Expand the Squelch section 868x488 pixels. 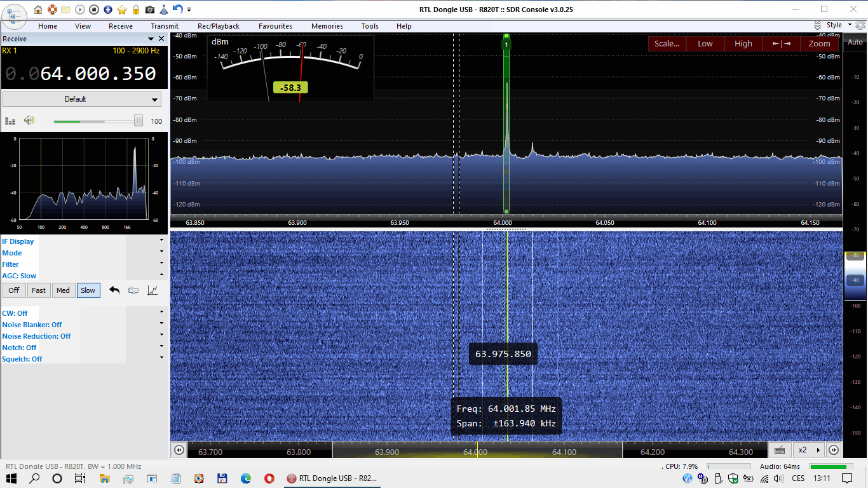tap(161, 359)
